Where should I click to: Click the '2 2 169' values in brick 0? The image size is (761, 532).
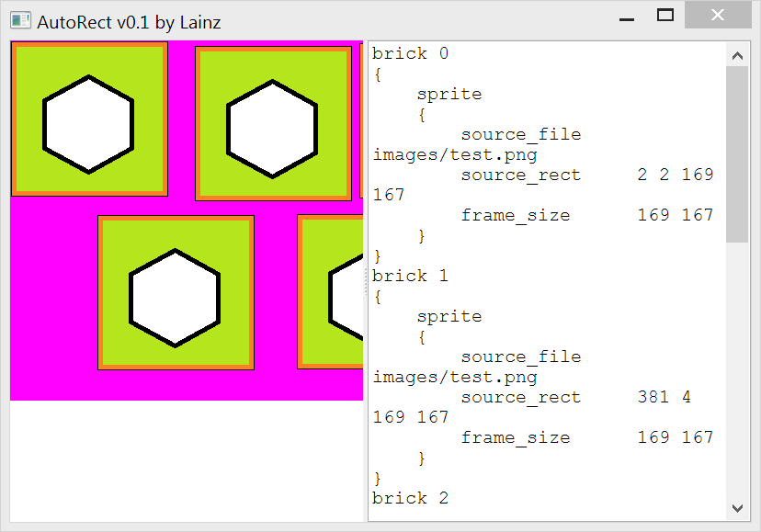676,175
